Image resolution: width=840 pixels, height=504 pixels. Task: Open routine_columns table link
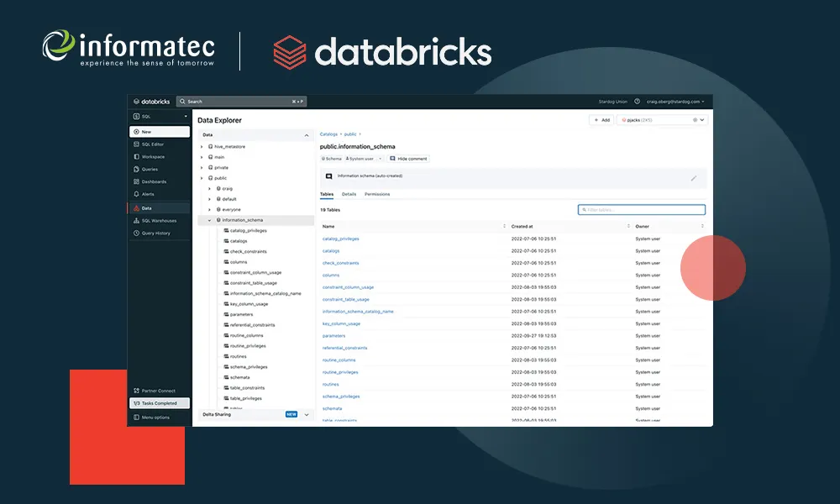point(339,360)
